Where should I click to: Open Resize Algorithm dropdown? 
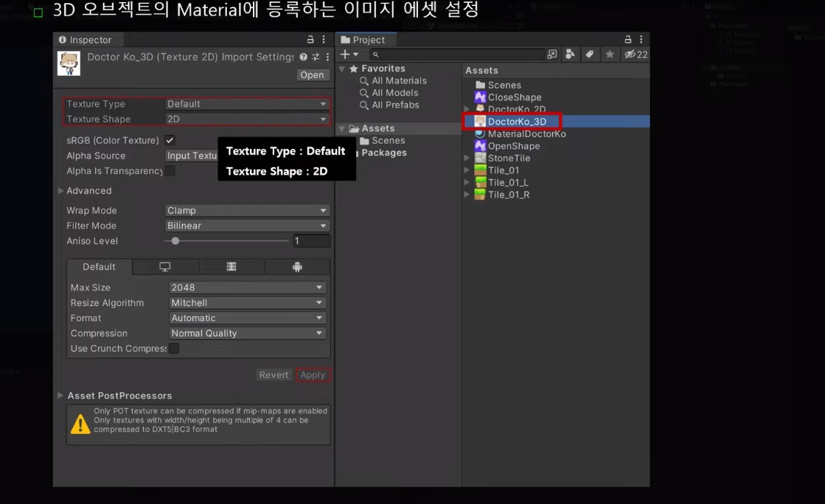click(247, 303)
